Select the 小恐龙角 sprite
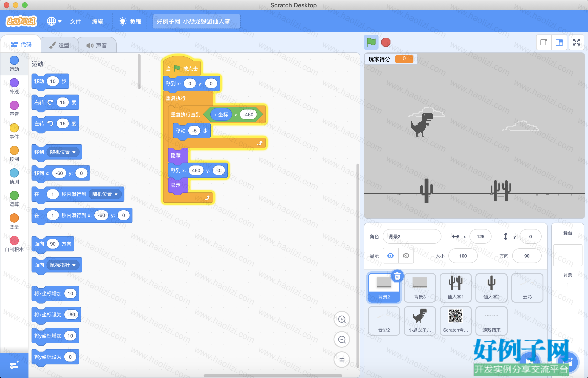Viewport: 588px width, 378px height. (420, 321)
